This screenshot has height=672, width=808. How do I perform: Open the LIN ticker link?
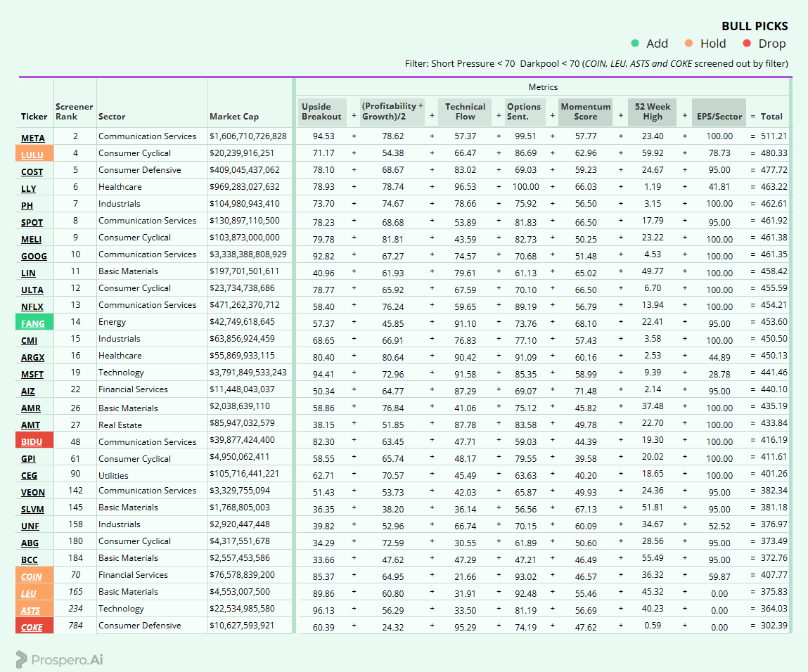(x=28, y=273)
